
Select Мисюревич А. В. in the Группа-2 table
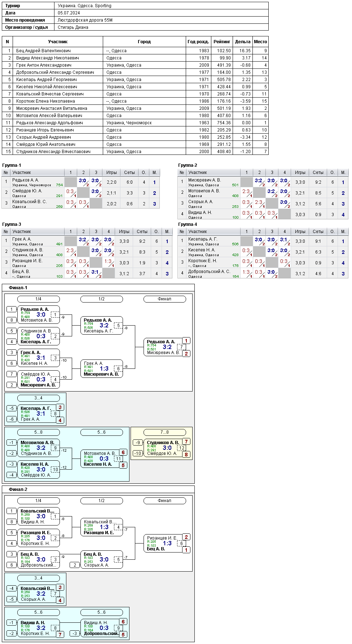click(204, 180)
